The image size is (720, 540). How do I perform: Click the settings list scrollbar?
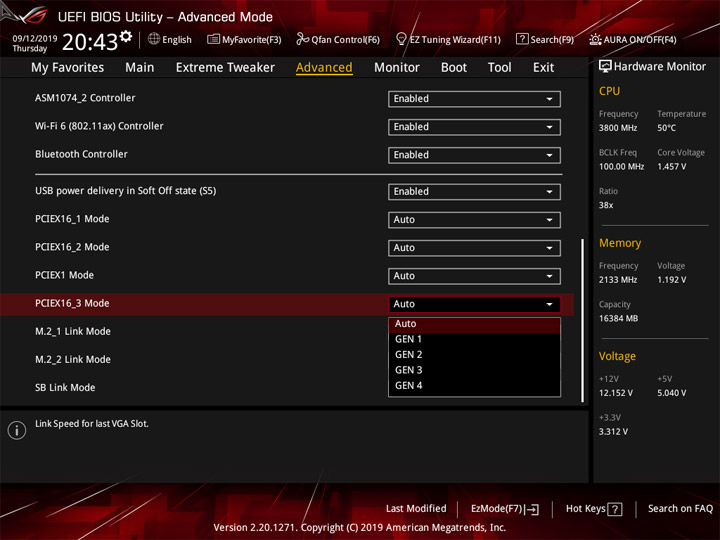(583, 320)
